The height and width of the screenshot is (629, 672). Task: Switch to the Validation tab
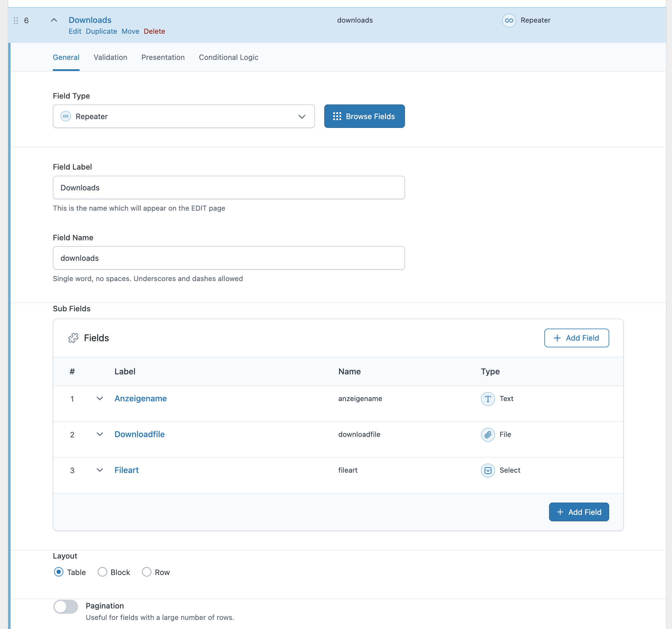pyautogui.click(x=110, y=58)
